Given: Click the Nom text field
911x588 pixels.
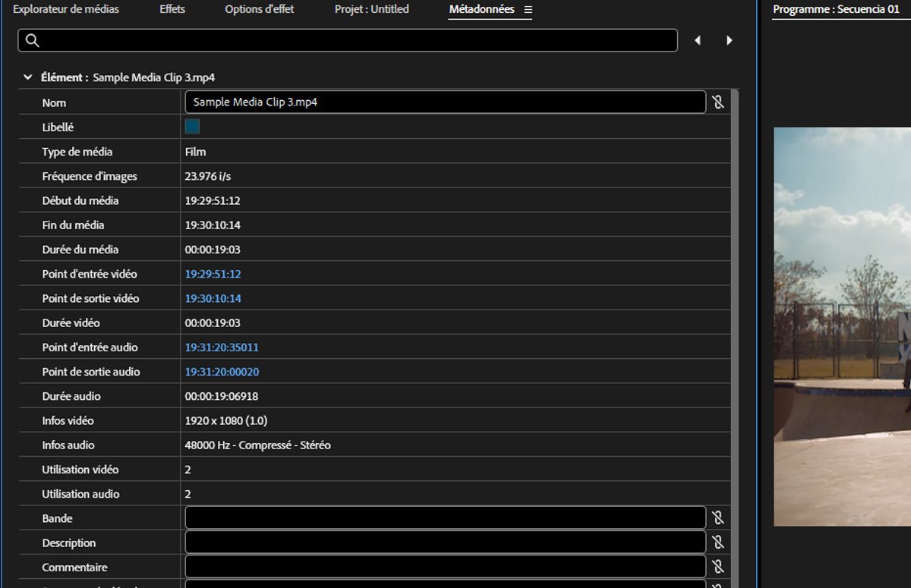Looking at the screenshot, I should (445, 102).
